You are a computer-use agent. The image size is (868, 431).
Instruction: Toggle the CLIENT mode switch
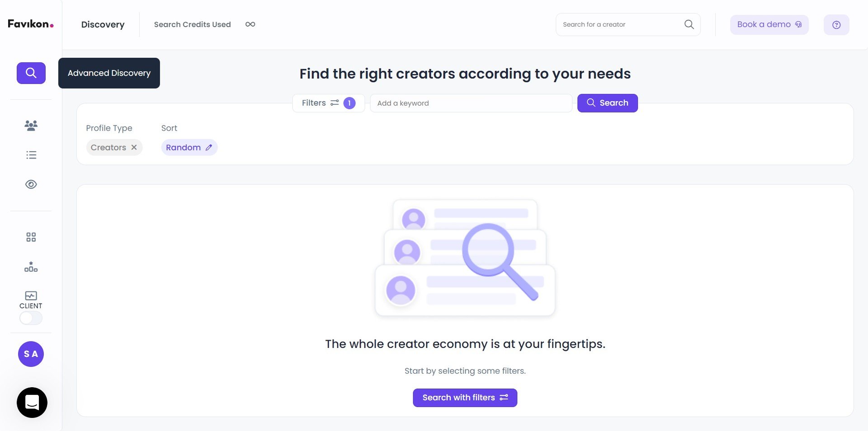(x=31, y=318)
